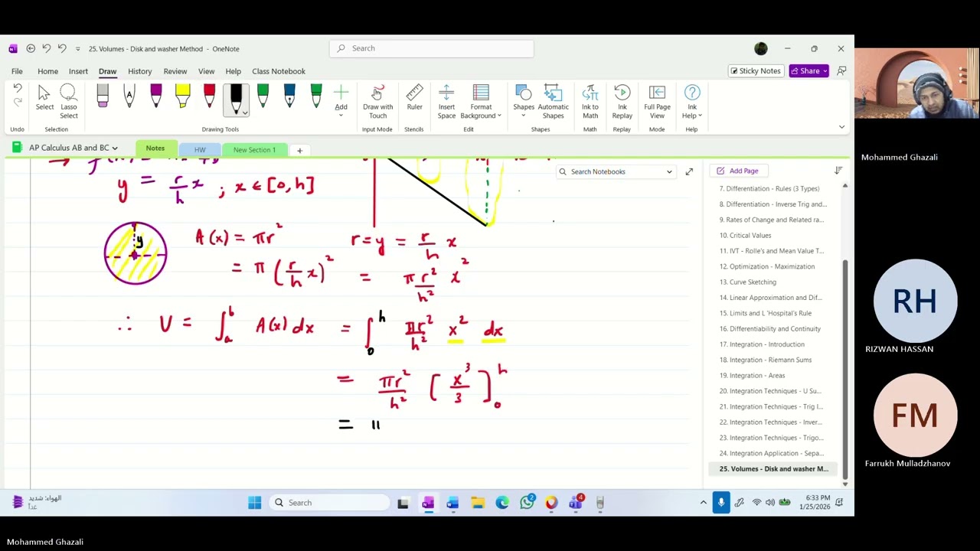Open the HW section tab

(200, 150)
